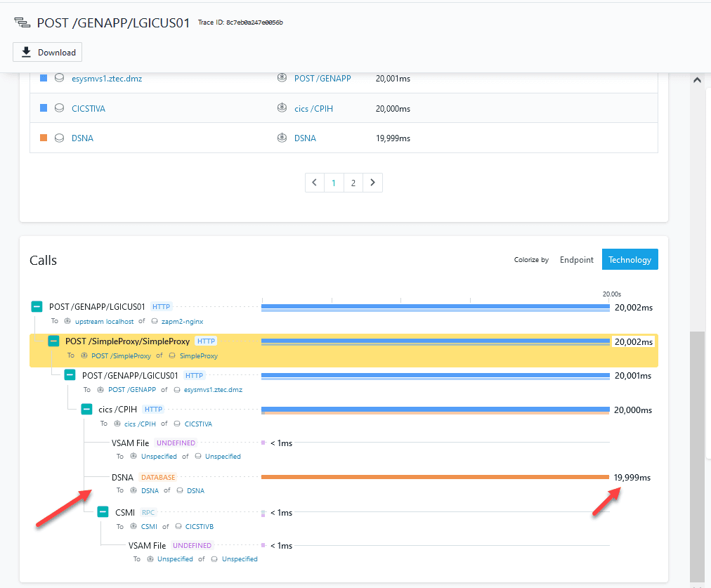Go to page 2 of the services list
This screenshot has width=711, height=588.
pos(353,183)
